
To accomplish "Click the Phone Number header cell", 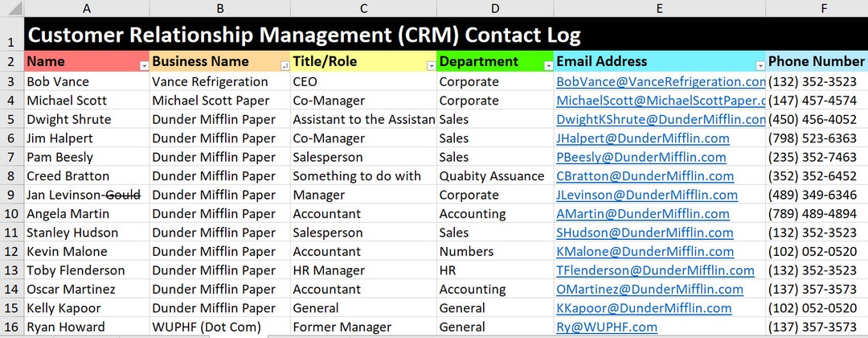I will point(817,61).
